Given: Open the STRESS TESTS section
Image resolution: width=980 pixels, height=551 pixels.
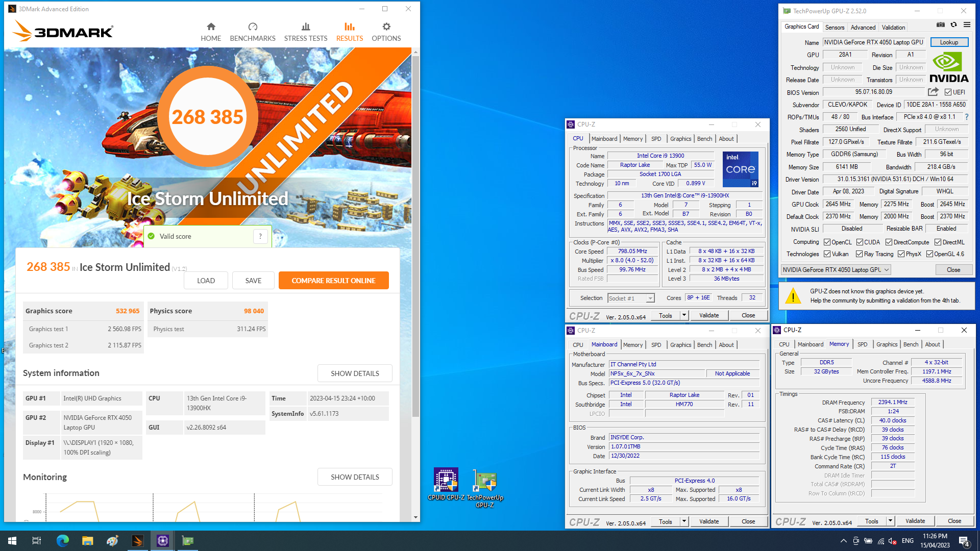Looking at the screenshot, I should pyautogui.click(x=306, y=32).
